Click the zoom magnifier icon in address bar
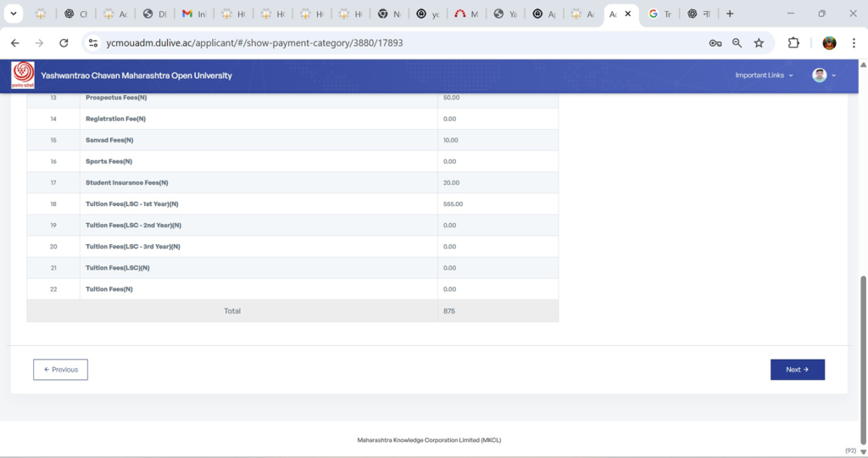The height and width of the screenshot is (458, 868). click(737, 43)
